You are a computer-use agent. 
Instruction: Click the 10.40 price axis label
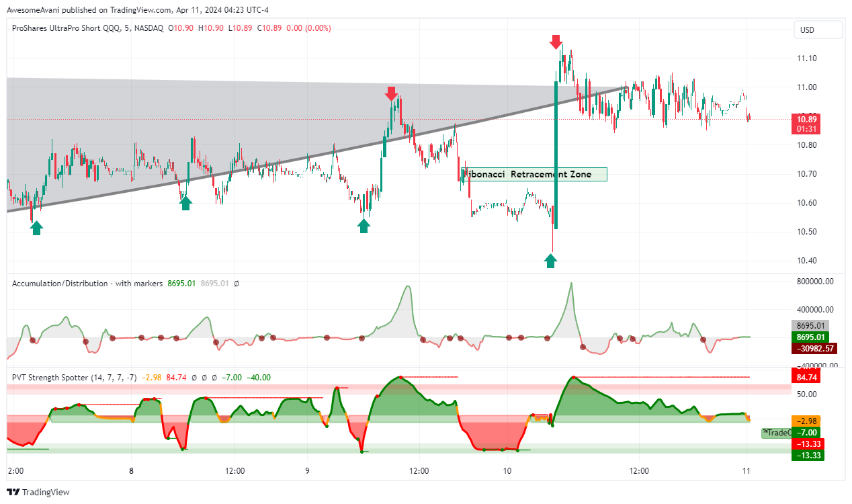click(807, 261)
